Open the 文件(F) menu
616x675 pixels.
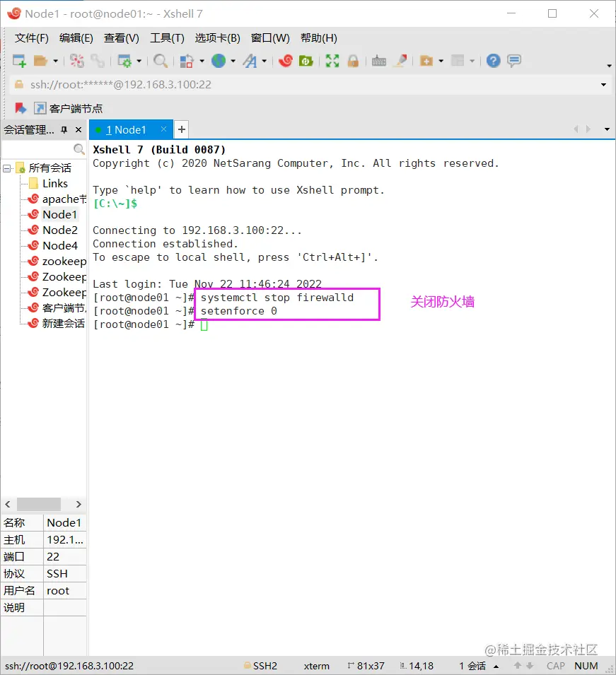coord(31,38)
